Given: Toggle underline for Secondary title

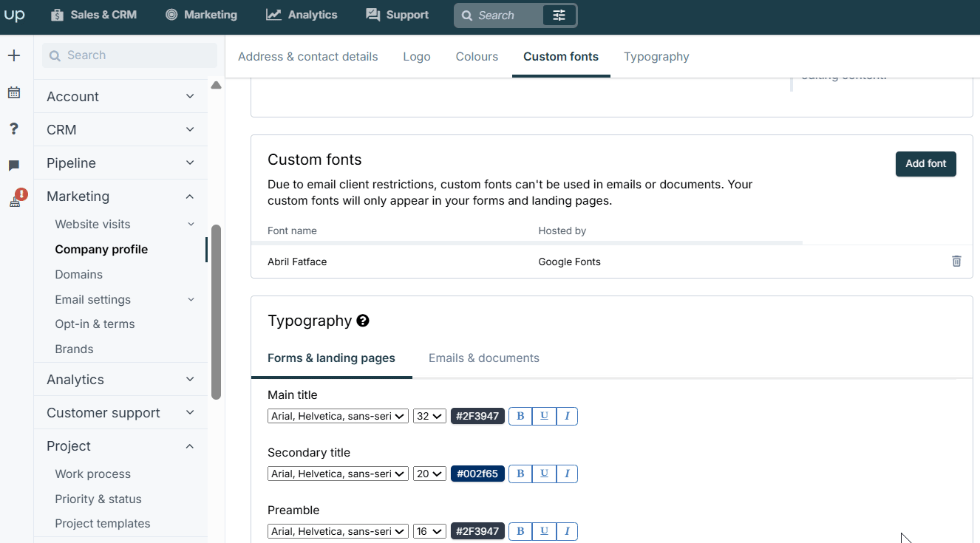Looking at the screenshot, I should pos(544,474).
